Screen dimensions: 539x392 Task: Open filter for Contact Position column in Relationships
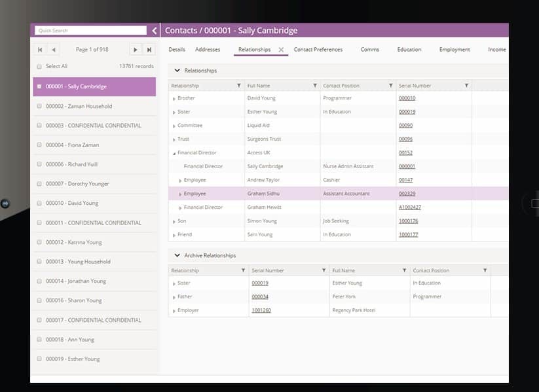click(x=391, y=86)
